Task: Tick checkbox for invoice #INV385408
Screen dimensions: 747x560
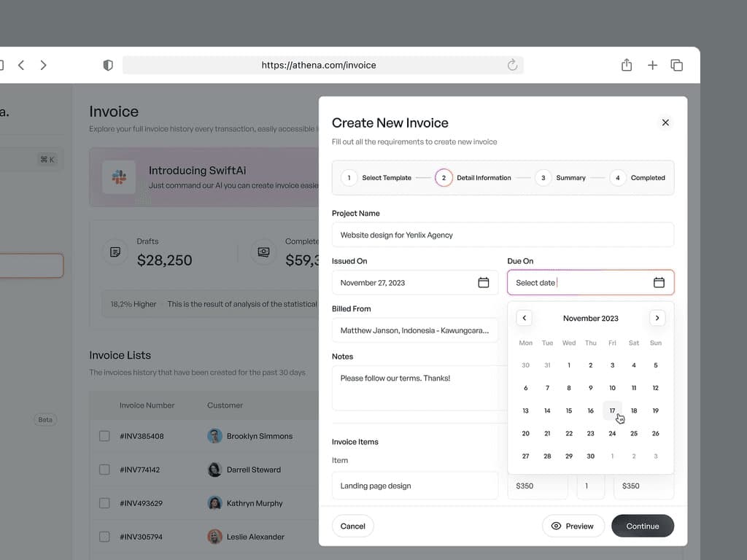Action: (104, 436)
